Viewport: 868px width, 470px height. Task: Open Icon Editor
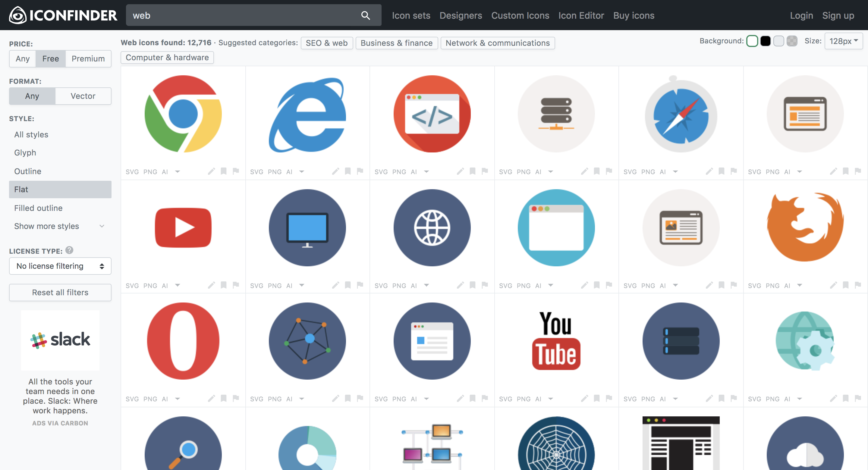point(581,15)
